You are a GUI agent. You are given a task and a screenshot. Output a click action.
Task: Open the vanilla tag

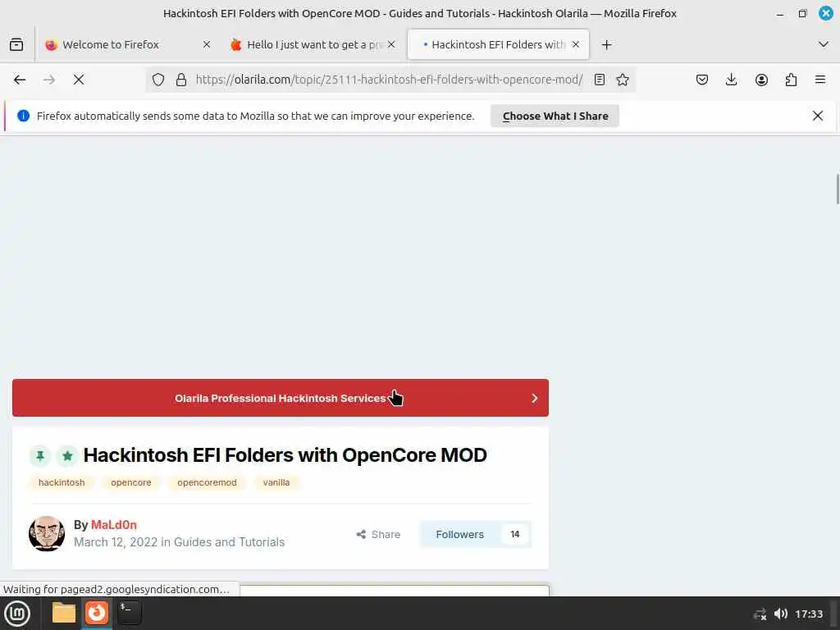(276, 482)
